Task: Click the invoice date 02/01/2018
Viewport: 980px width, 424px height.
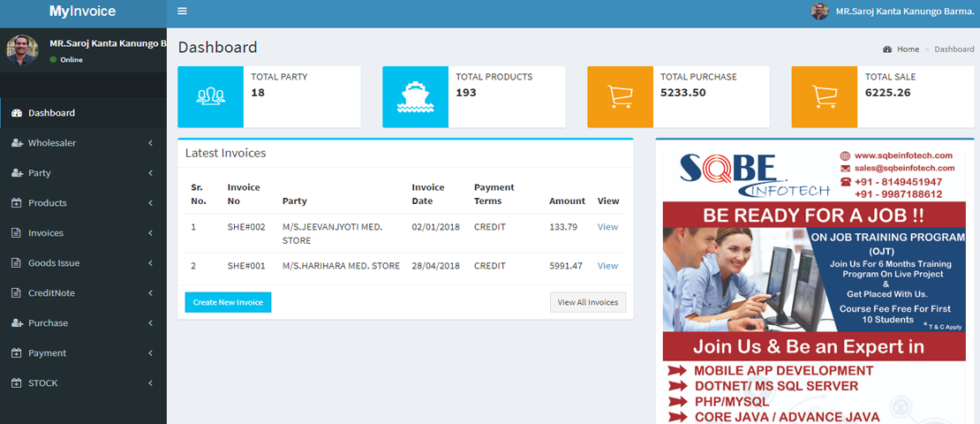Action: point(435,227)
